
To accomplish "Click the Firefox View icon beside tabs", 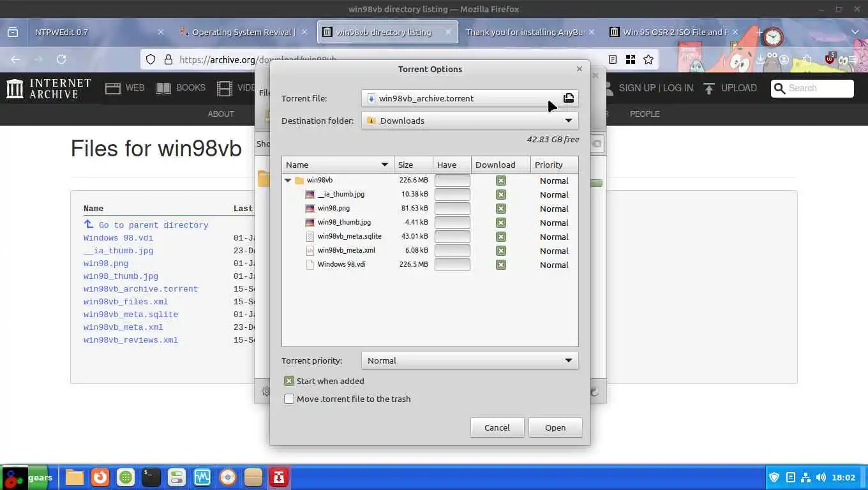I will [x=13, y=32].
